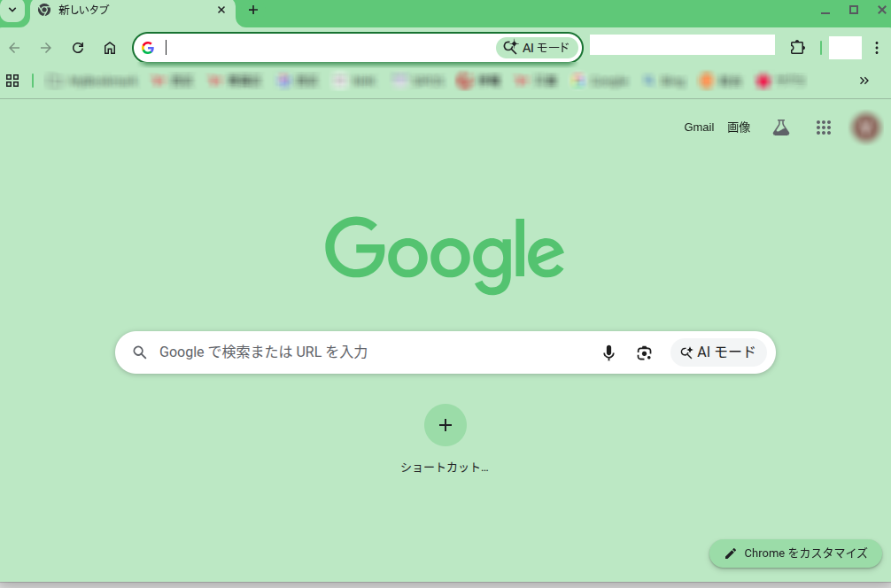Image resolution: width=891 pixels, height=588 pixels.
Task: Click the Gmail link
Action: tap(698, 128)
